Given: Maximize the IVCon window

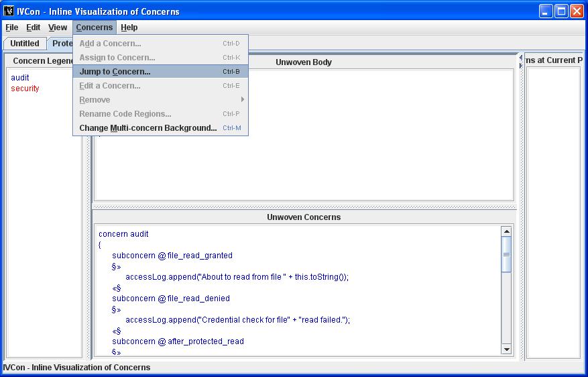Looking at the screenshot, I should pyautogui.click(x=561, y=11).
